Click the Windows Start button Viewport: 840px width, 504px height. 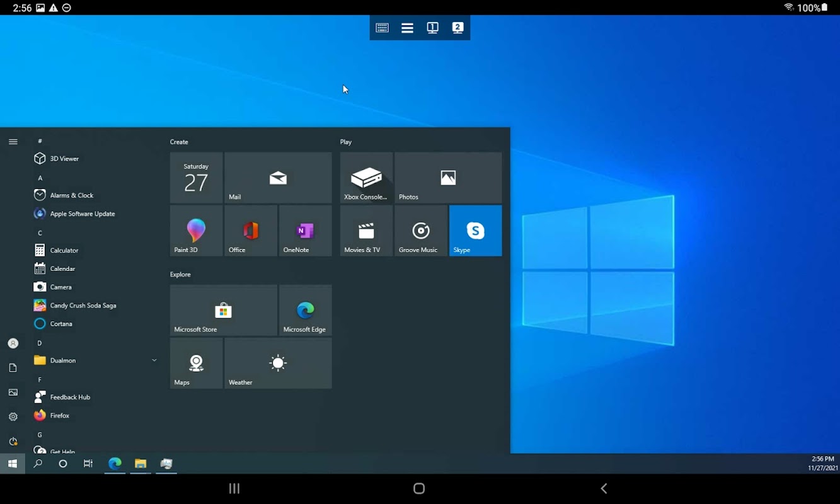12,464
